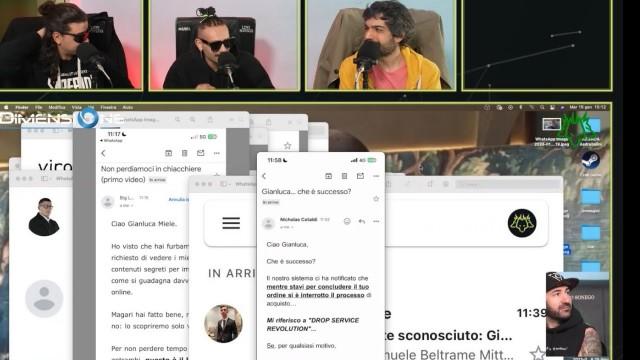Archive the 'Gianluca... che è successo?' email

click(329, 176)
